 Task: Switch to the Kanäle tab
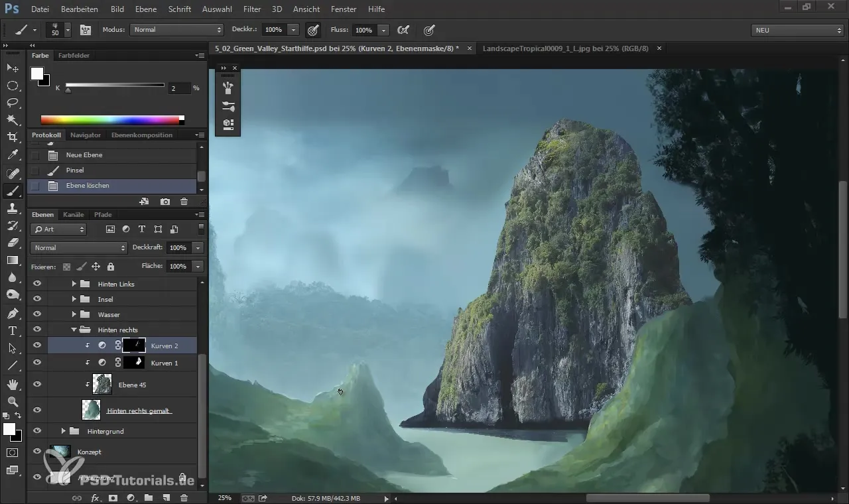[73, 215]
